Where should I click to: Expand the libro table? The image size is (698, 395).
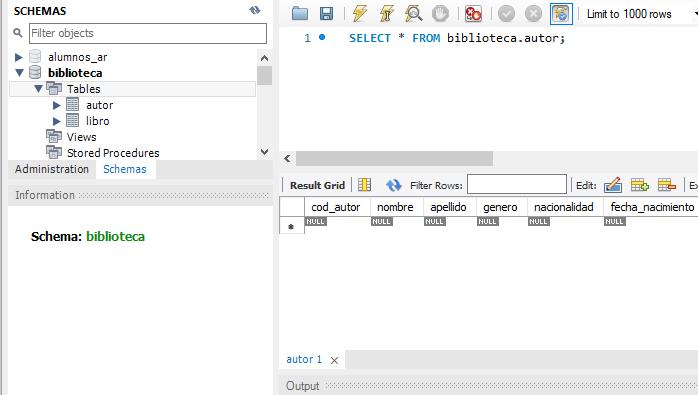(57, 121)
